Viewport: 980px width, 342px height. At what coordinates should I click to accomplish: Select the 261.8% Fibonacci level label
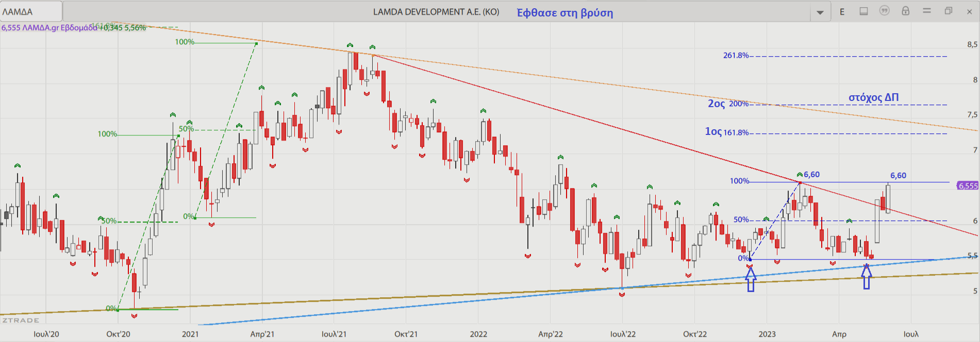click(736, 56)
